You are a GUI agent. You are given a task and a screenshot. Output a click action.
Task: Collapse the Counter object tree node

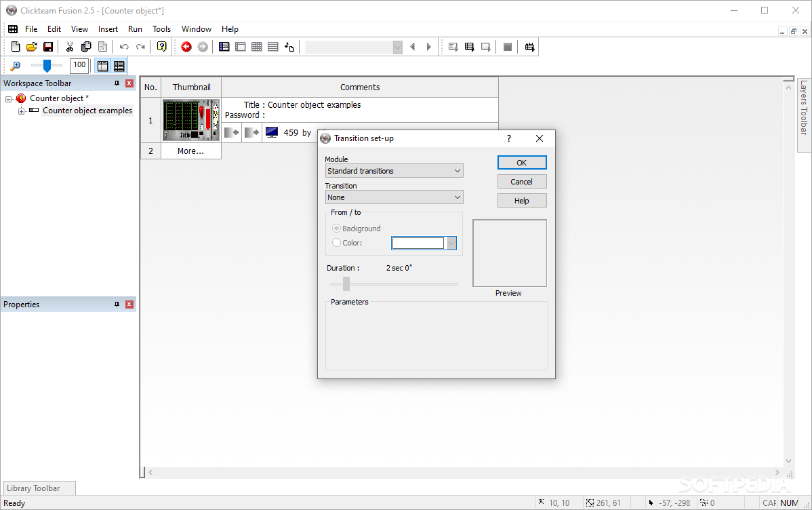pyautogui.click(x=8, y=98)
